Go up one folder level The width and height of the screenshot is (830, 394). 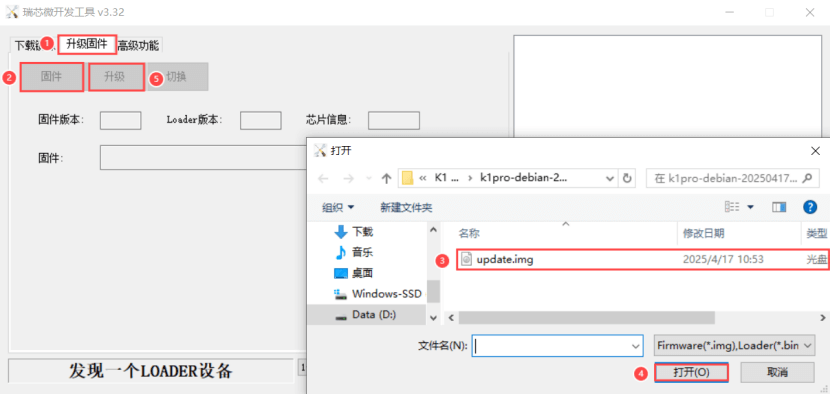[x=386, y=178]
